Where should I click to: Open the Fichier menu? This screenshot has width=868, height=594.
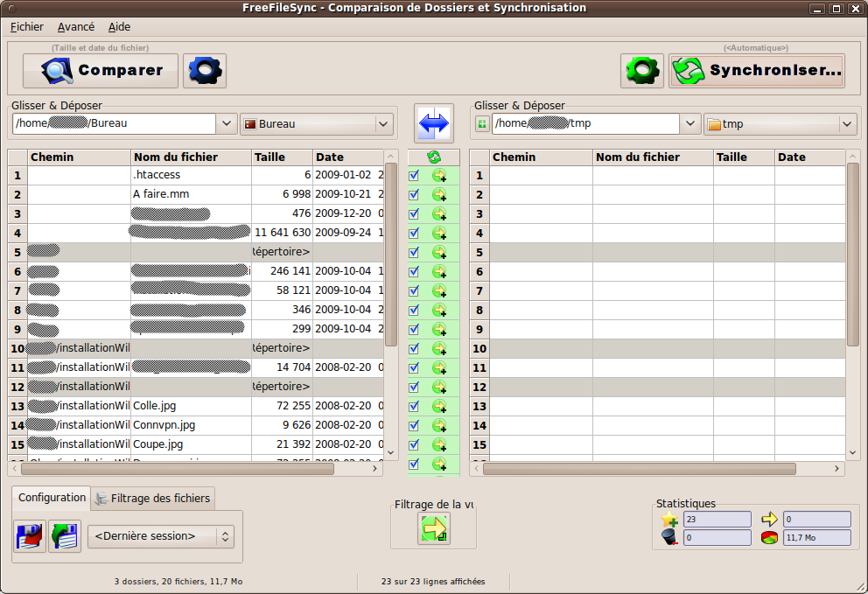[26, 26]
